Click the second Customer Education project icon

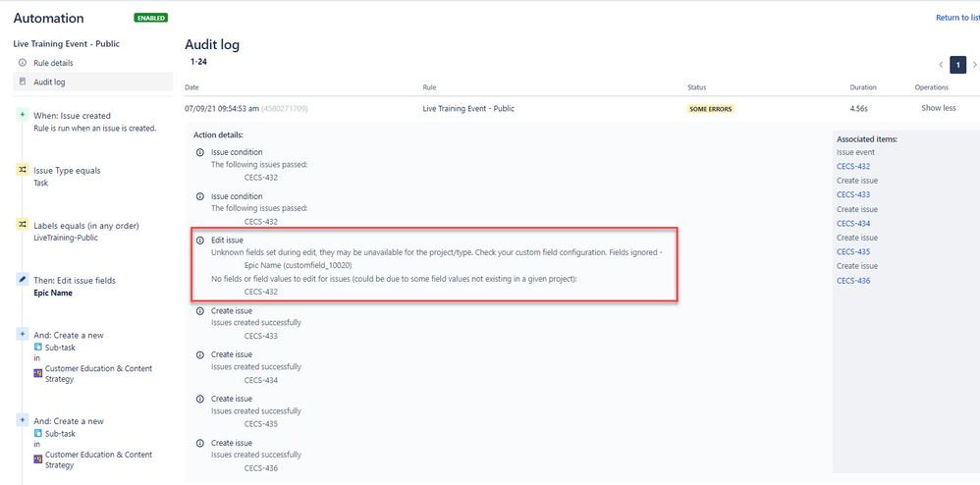click(x=37, y=460)
